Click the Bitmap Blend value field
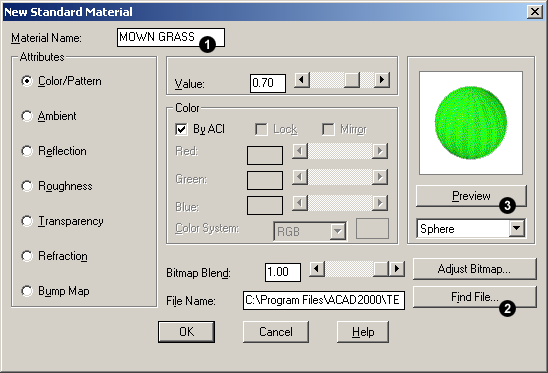 pos(283,272)
